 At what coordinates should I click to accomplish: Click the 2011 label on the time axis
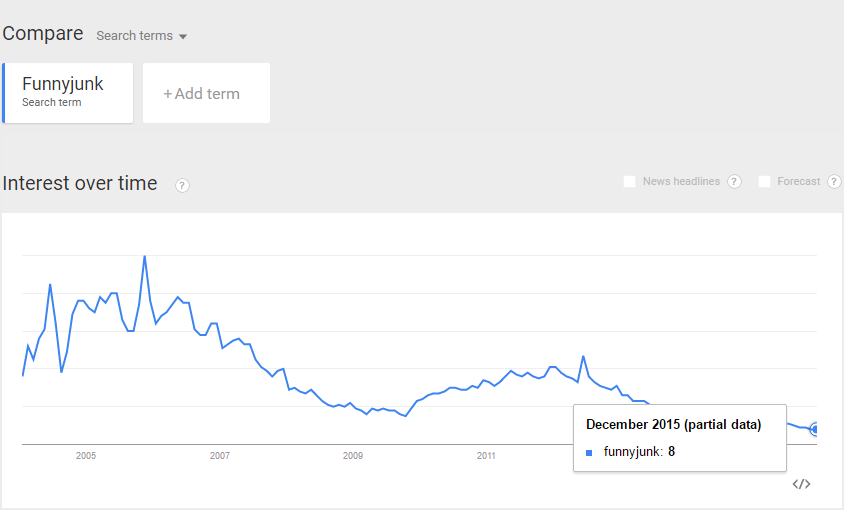[x=486, y=456]
